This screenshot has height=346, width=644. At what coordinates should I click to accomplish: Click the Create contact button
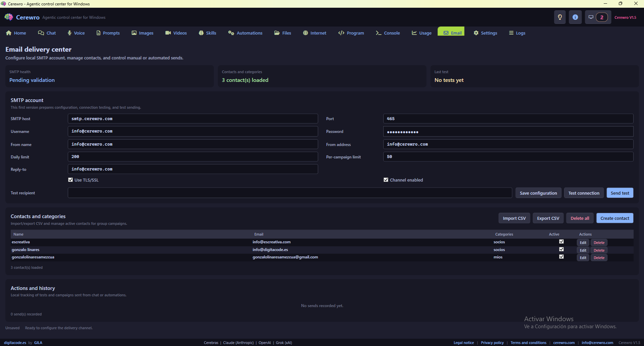click(x=614, y=218)
